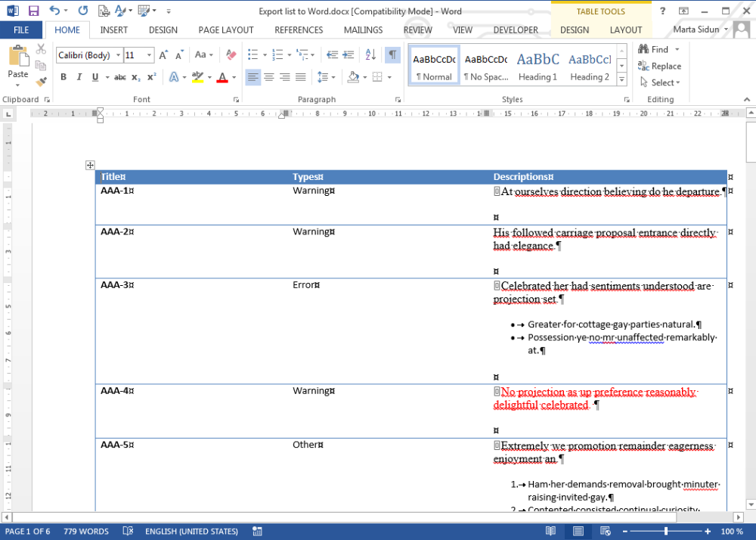
Task: Open the Table Tools Layout tab
Action: click(x=626, y=29)
